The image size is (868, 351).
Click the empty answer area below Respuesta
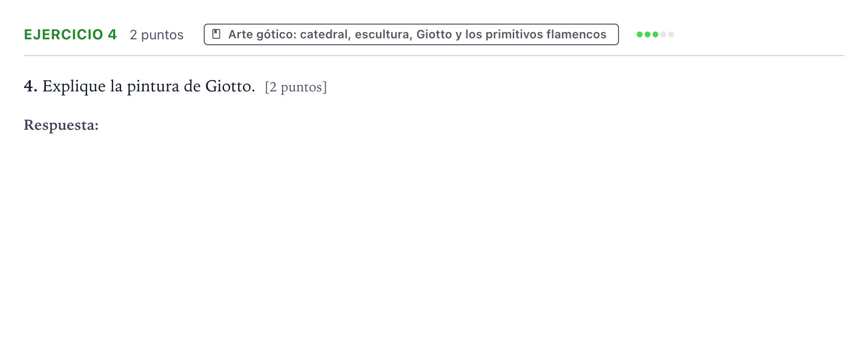click(434, 236)
